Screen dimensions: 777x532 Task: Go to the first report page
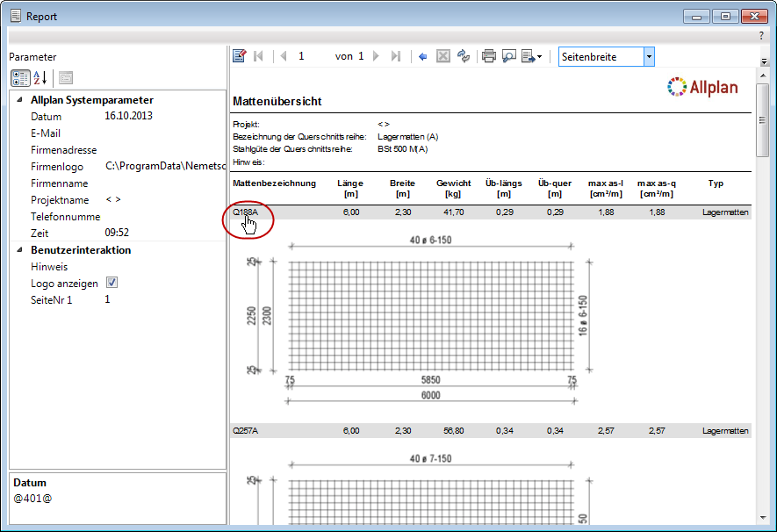pos(258,56)
